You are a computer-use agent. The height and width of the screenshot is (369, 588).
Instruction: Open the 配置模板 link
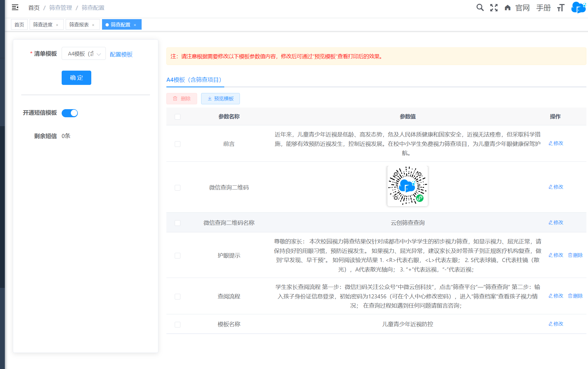121,54
